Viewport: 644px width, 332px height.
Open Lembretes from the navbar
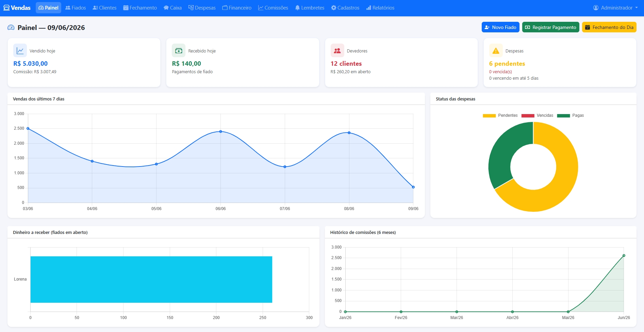point(310,8)
